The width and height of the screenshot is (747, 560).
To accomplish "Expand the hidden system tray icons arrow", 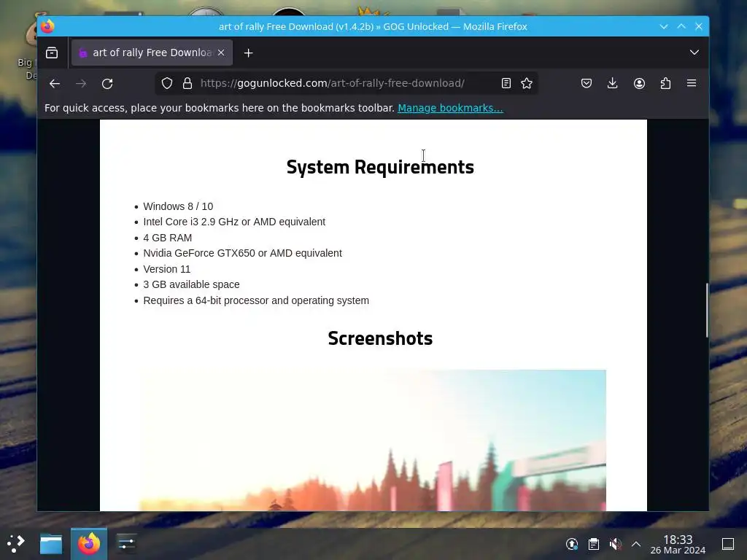I will pos(636,544).
